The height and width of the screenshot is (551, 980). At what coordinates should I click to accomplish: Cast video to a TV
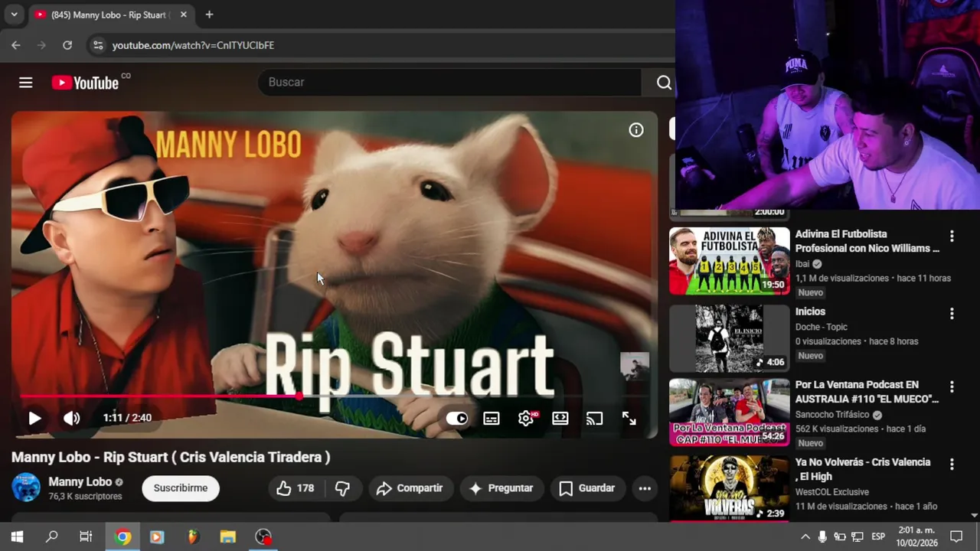coord(595,419)
